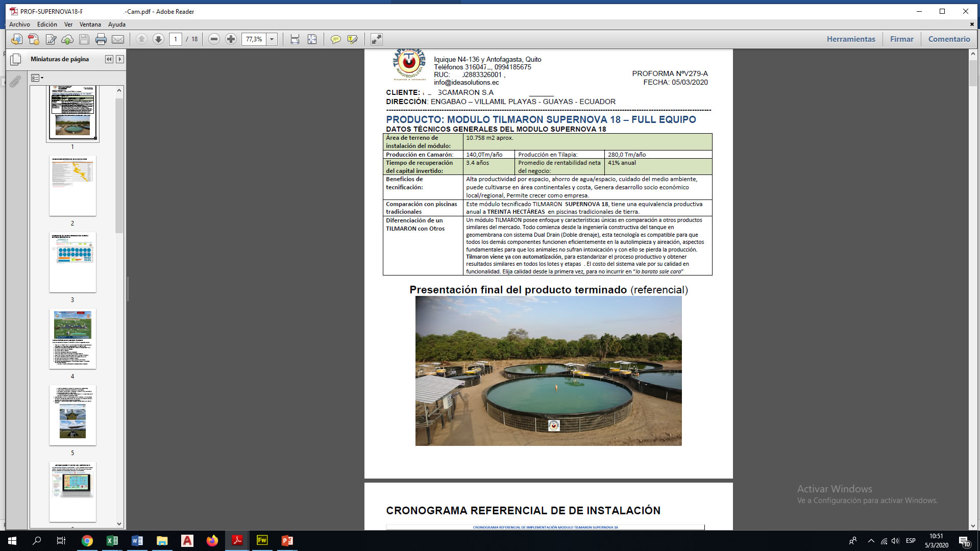Open the Edición menu
The height and width of the screenshot is (551, 980).
point(47,24)
